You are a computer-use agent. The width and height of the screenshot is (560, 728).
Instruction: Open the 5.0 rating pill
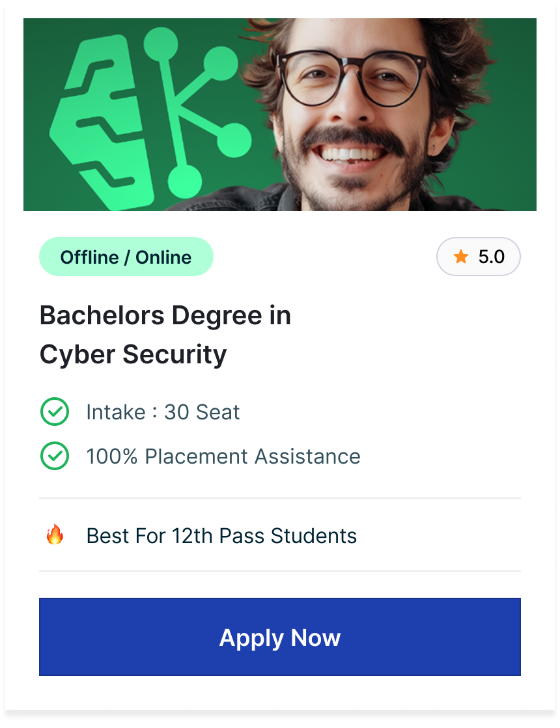click(x=479, y=257)
